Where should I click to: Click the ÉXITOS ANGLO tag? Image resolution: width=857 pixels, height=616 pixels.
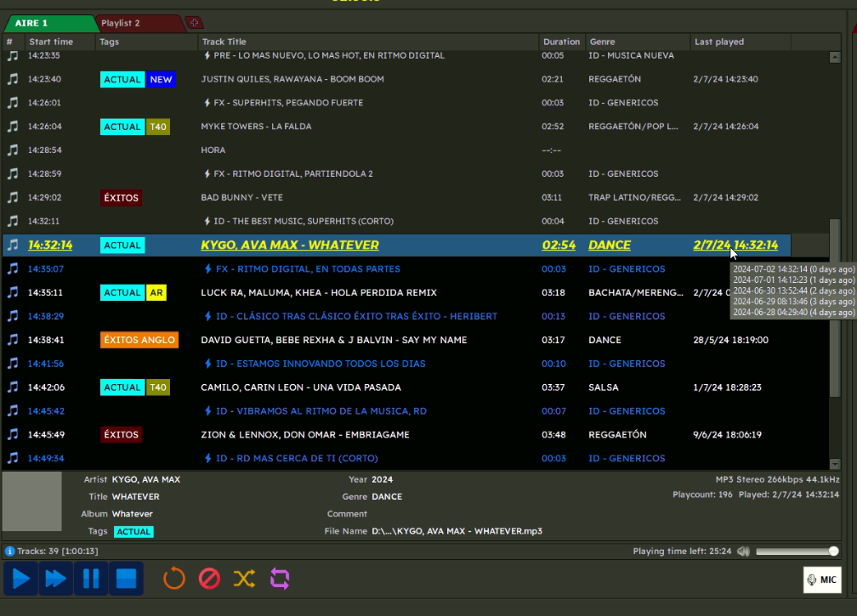139,340
